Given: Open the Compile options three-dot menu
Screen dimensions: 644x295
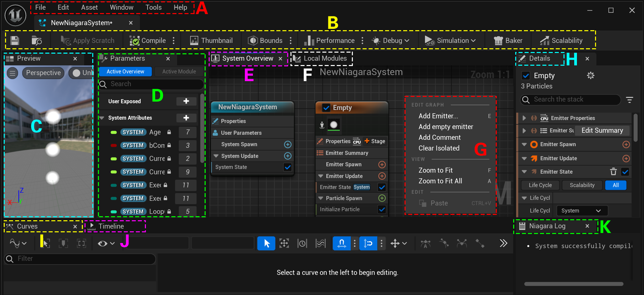Looking at the screenshot, I should [x=173, y=41].
